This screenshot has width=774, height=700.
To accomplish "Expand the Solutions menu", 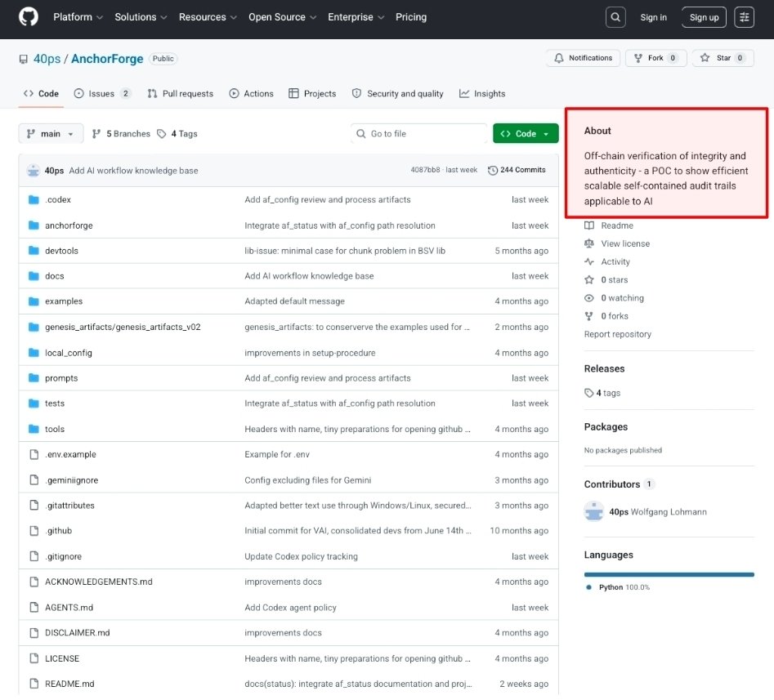I will coord(141,17).
